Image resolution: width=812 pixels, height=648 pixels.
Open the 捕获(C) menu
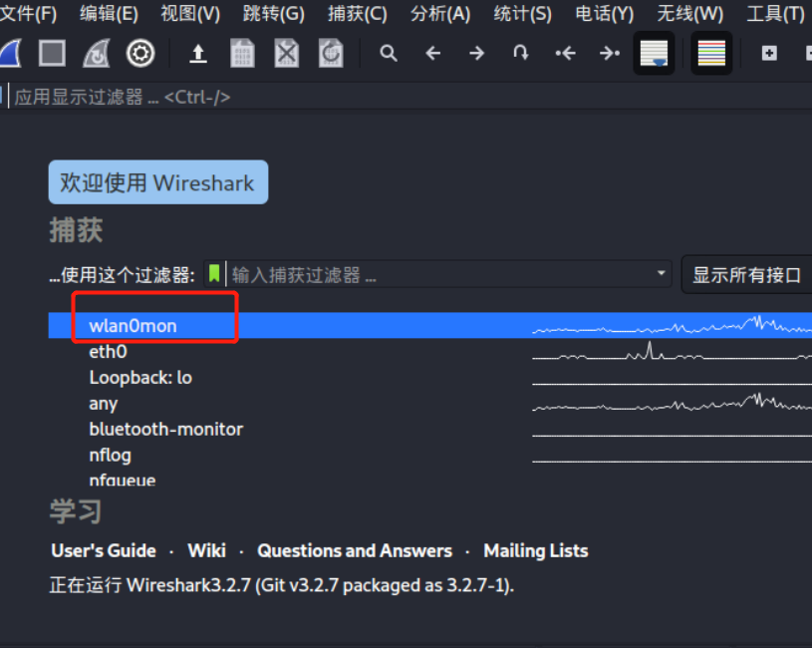358,14
